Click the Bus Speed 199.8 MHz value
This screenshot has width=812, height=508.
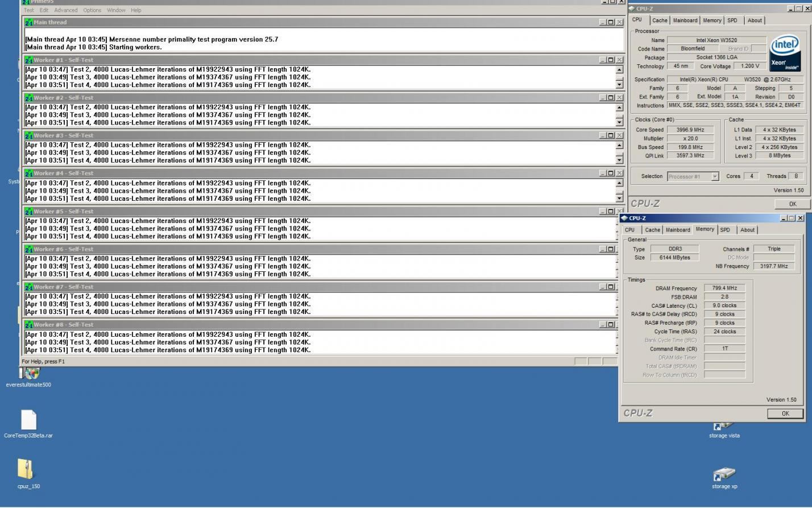(691, 147)
